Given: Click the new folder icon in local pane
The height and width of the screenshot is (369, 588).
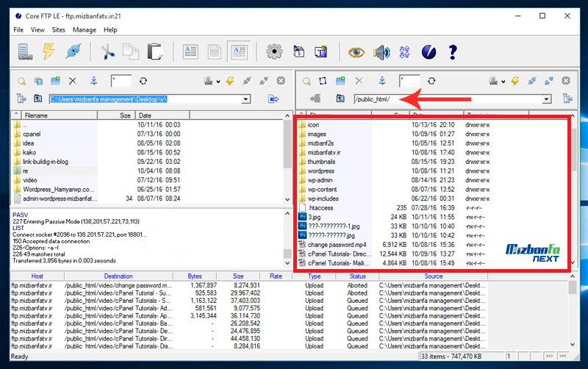Looking at the screenshot, I should (55, 81).
